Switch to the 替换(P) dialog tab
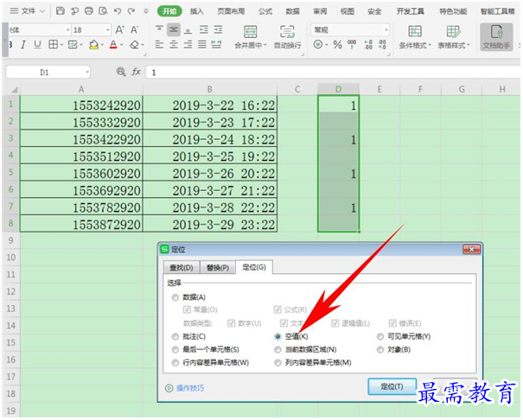This screenshot has width=523, height=420. tap(218, 267)
